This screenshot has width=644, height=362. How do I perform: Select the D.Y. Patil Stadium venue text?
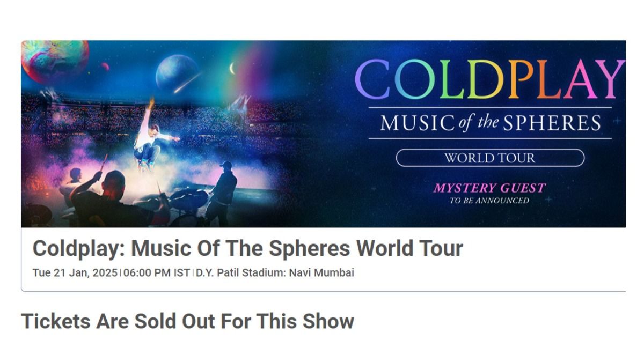pos(275,272)
